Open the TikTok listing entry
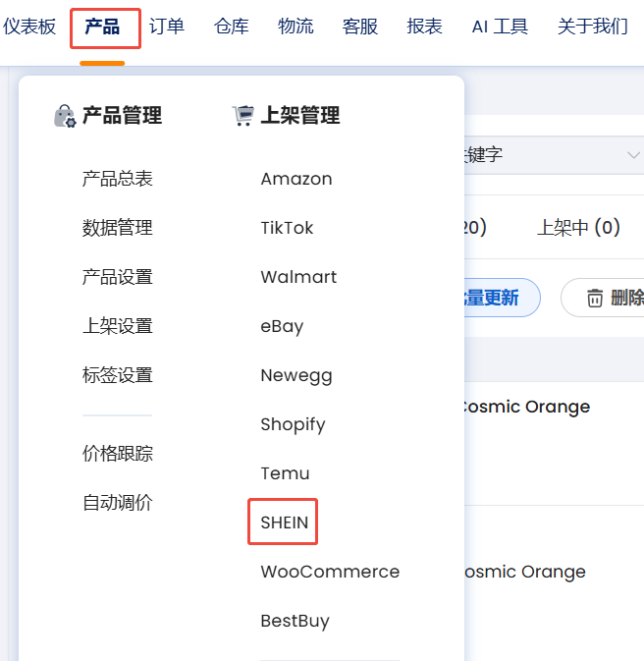The height and width of the screenshot is (661, 644). [287, 228]
